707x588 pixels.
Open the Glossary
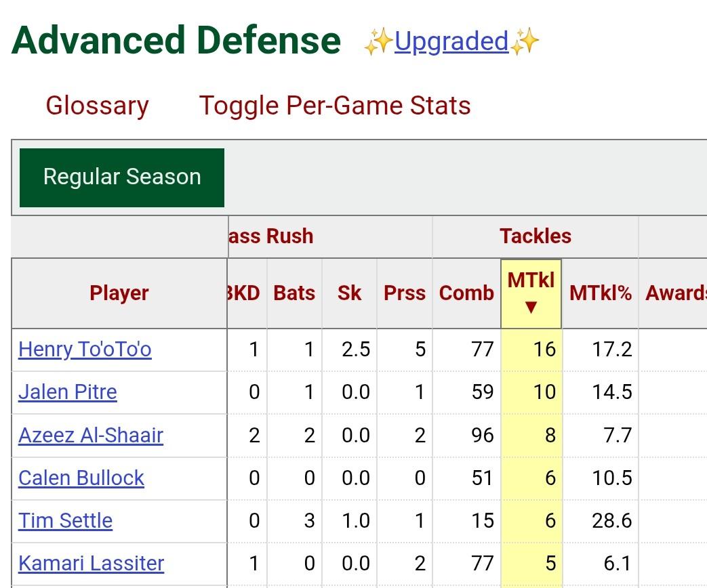[97, 106]
